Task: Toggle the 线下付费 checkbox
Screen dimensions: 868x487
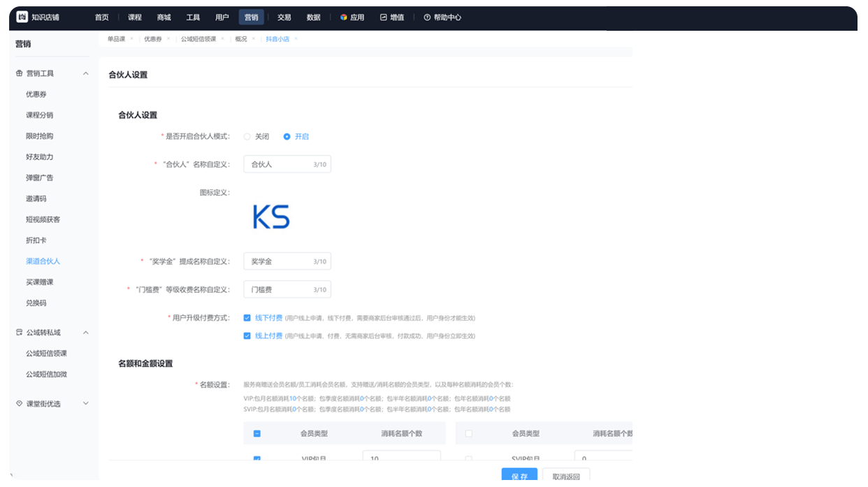Action: click(x=247, y=318)
